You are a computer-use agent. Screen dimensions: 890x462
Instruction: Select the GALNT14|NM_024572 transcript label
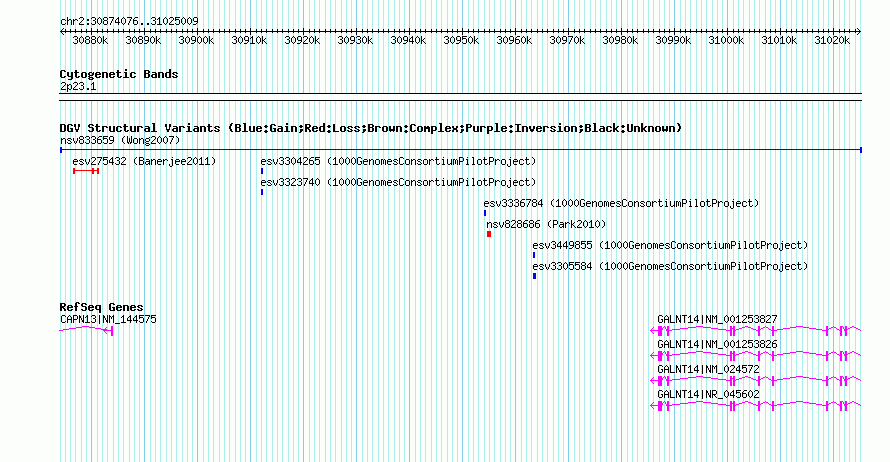(x=708, y=369)
